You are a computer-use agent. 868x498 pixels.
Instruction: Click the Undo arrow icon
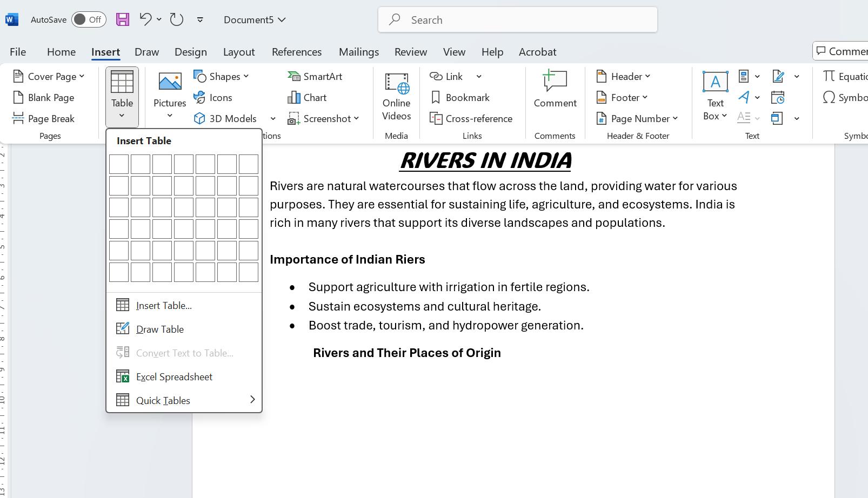[x=145, y=20]
